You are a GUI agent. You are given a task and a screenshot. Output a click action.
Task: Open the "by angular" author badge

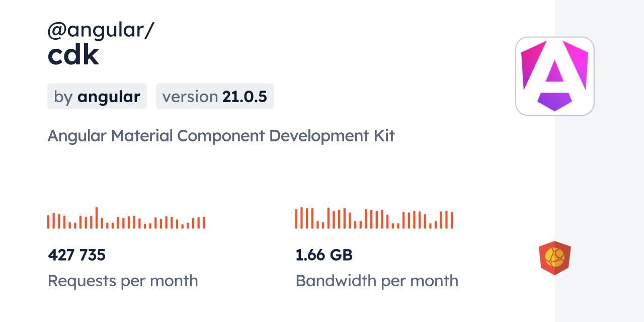tap(97, 96)
